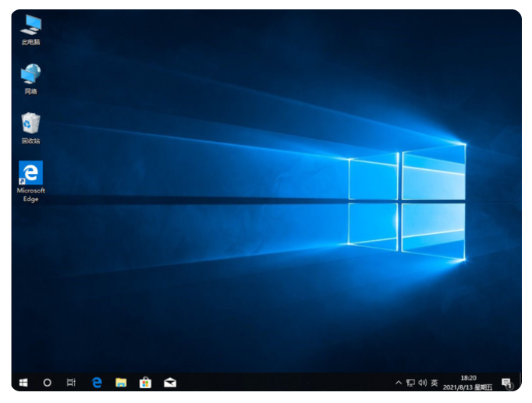The height and width of the screenshot is (403, 532).
Task: Select the This PC desktop icon
Action: pos(31,30)
